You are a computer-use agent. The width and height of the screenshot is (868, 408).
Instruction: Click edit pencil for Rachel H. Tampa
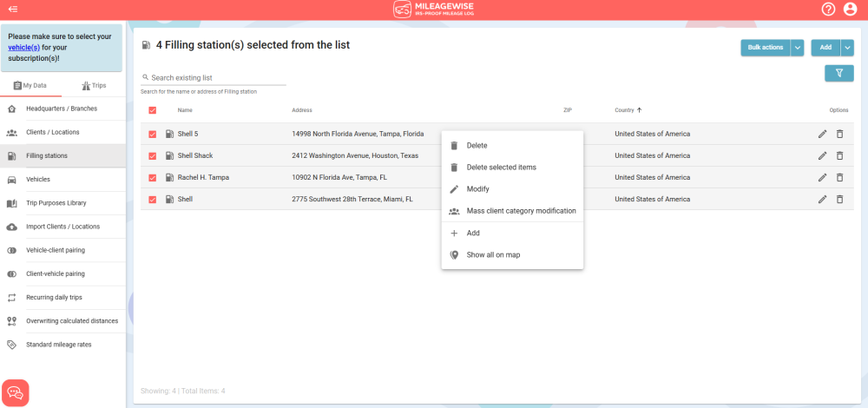click(x=822, y=177)
